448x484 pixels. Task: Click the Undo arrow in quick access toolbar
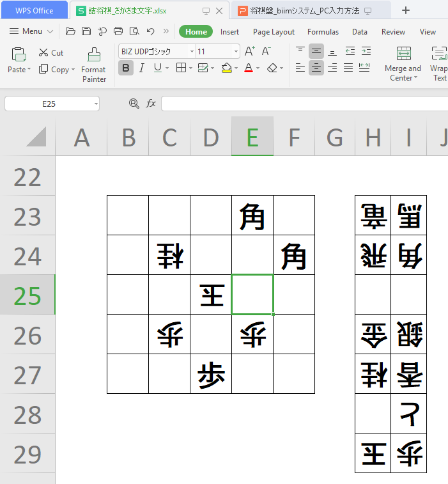150,31
